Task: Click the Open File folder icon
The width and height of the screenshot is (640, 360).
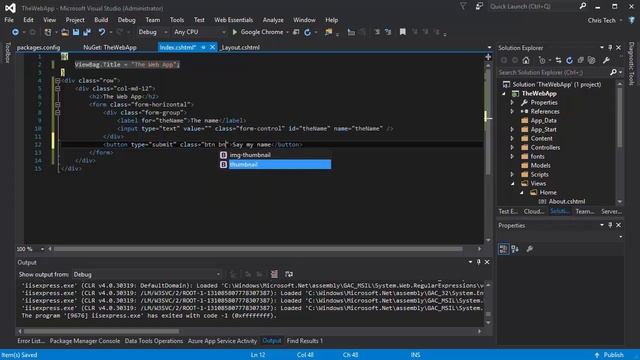Action: (65, 32)
